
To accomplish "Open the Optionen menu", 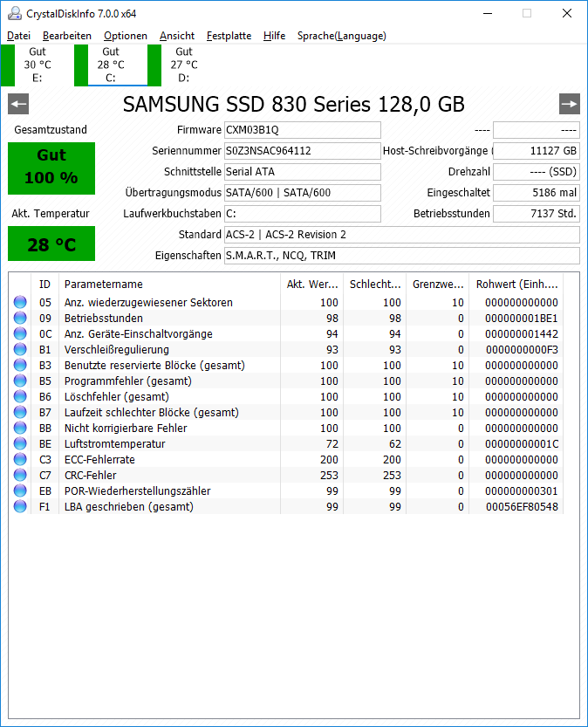I will click(x=126, y=36).
